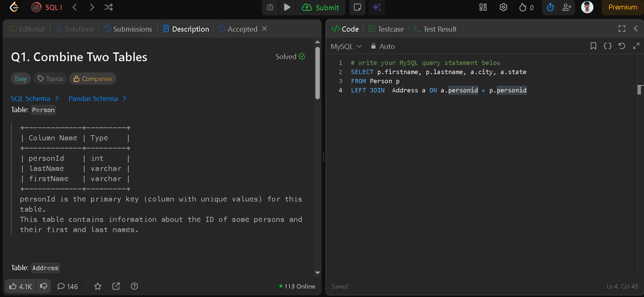Switch to the Testcase tab
Viewport: 644px width, 297px height.
tap(386, 29)
